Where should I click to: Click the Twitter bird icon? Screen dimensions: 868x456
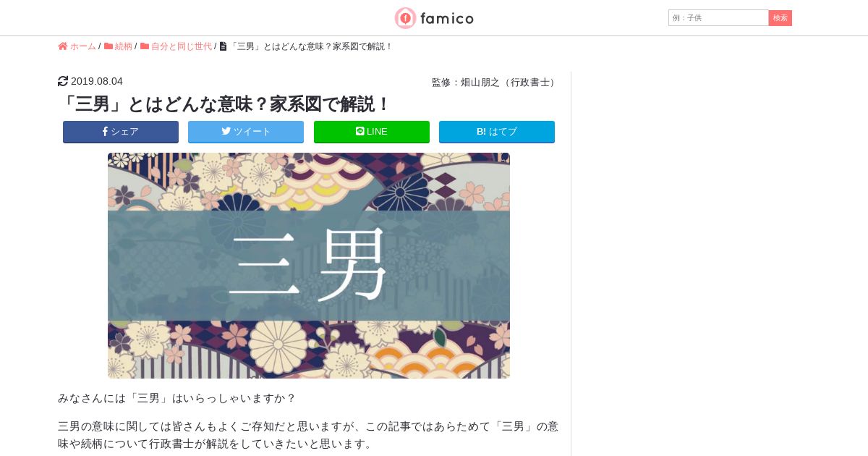[x=226, y=132]
